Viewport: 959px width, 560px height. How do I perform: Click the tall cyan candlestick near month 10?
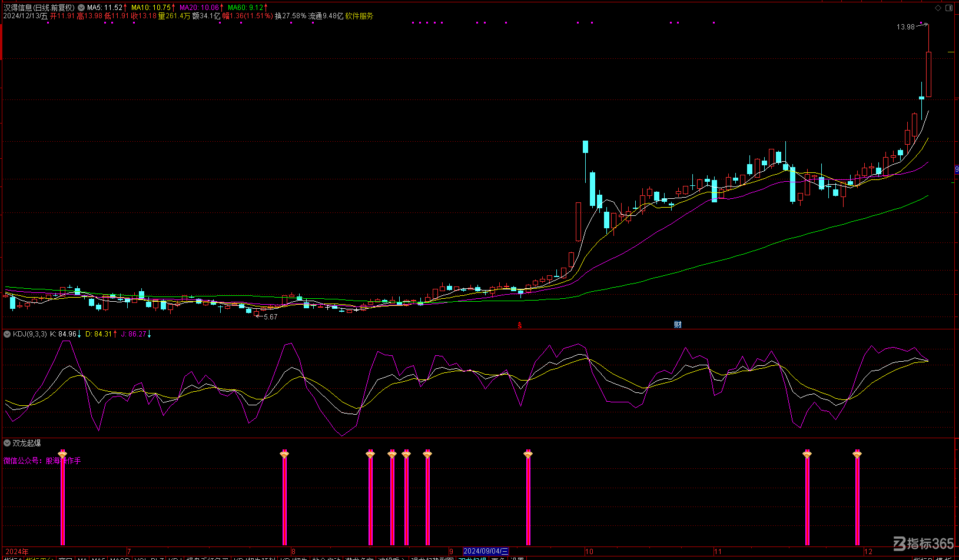(592, 189)
